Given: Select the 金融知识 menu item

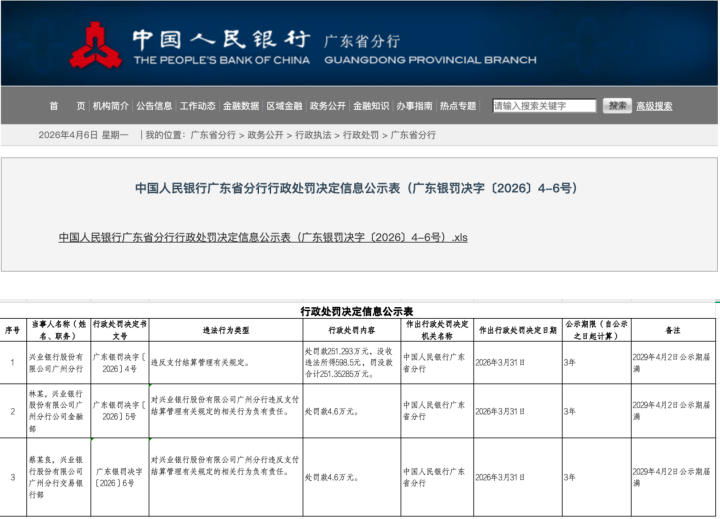Looking at the screenshot, I should point(371,106).
